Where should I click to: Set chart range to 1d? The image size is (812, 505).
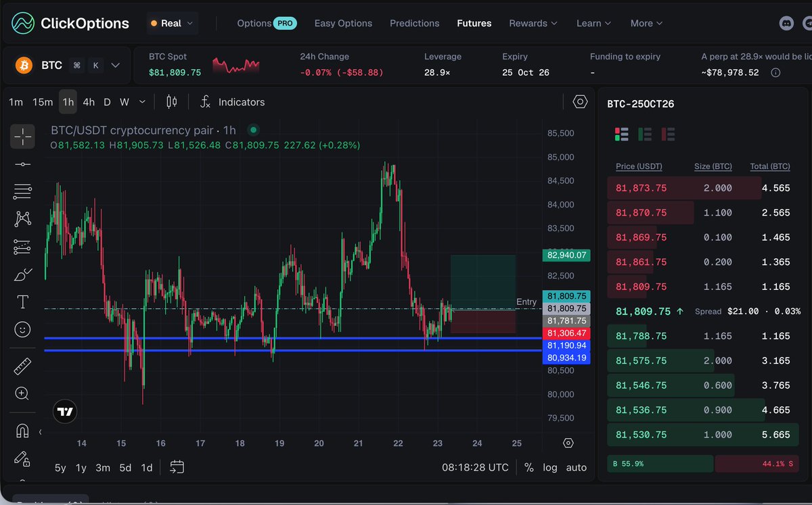146,467
